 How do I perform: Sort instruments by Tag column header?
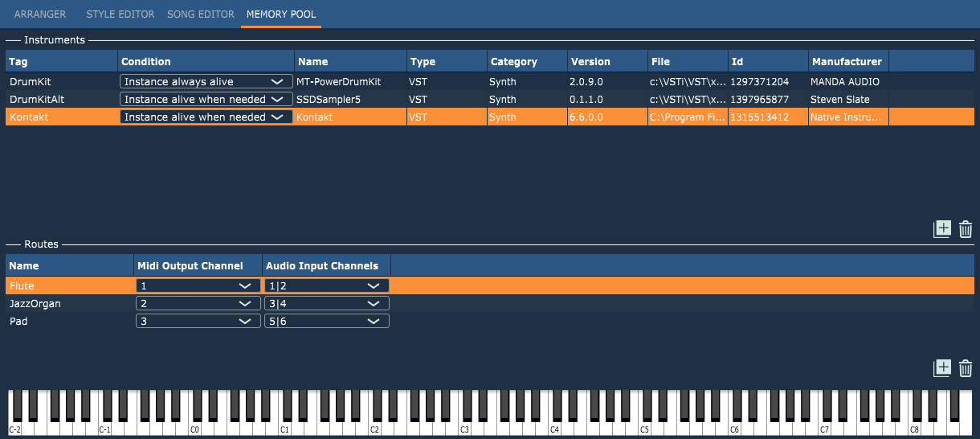[x=62, y=61]
